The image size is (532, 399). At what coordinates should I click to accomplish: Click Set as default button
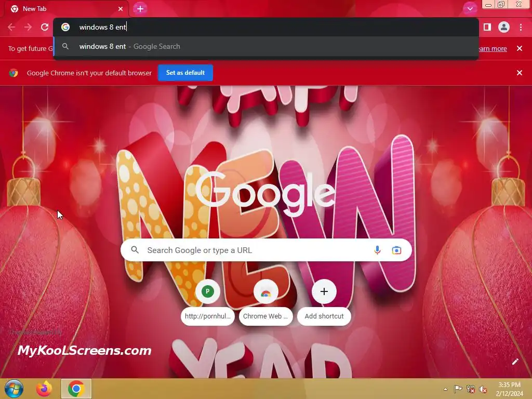(185, 73)
